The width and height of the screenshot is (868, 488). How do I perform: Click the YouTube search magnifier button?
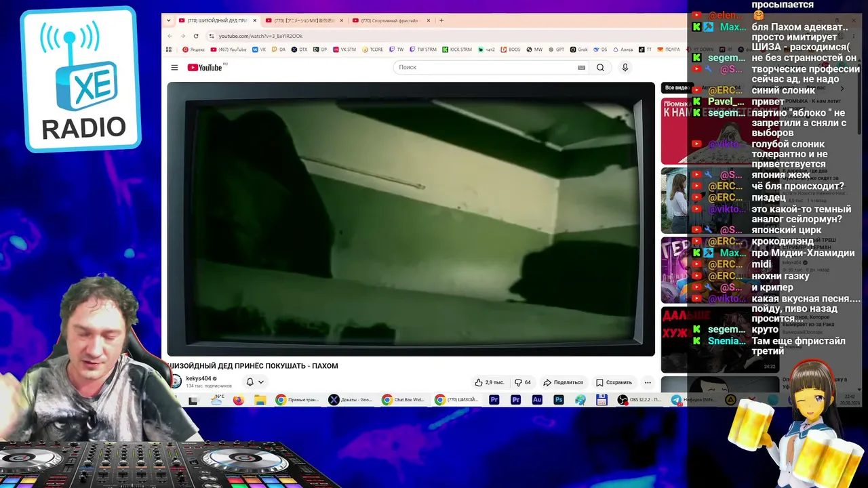600,67
